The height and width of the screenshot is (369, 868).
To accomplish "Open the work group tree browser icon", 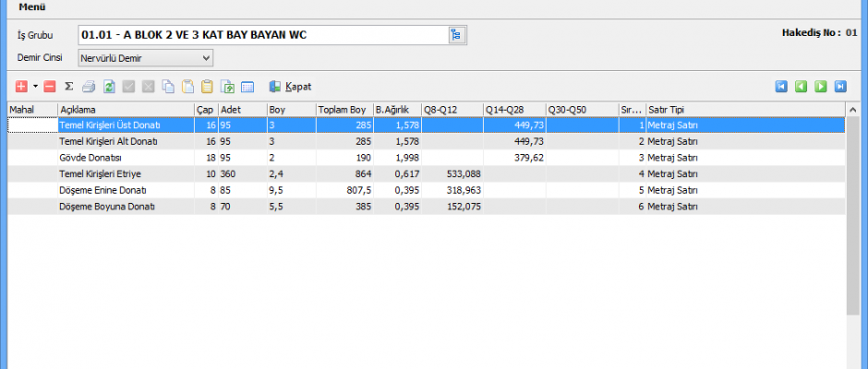I will pyautogui.click(x=455, y=35).
